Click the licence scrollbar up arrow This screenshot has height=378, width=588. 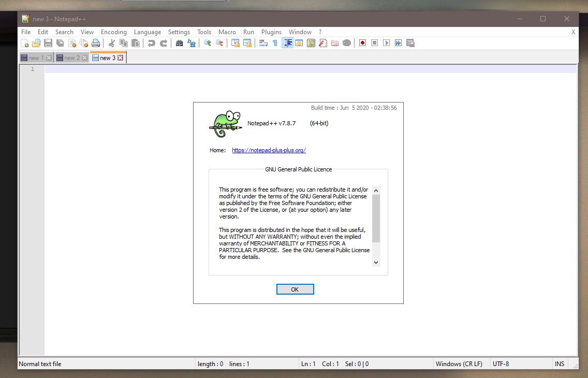click(376, 191)
